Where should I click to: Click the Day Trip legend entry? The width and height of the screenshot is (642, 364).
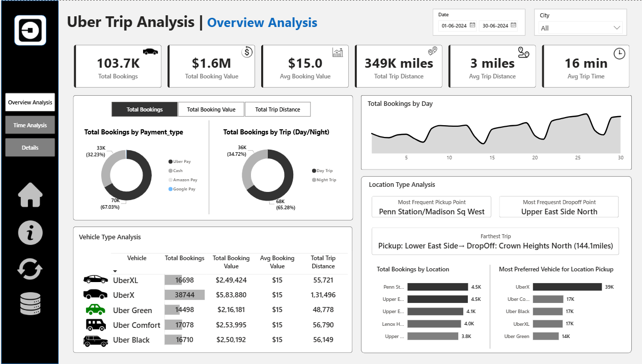point(322,171)
